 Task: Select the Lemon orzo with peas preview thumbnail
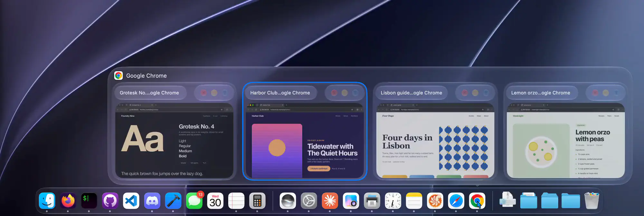tap(566, 141)
